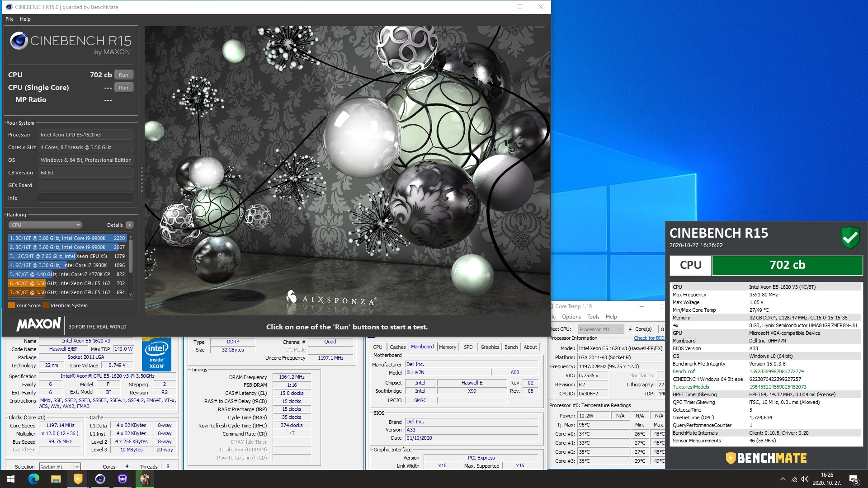Switch to CPU-Z purple chip taskbar icon
This screenshot has width=868, height=488.
coord(122,479)
